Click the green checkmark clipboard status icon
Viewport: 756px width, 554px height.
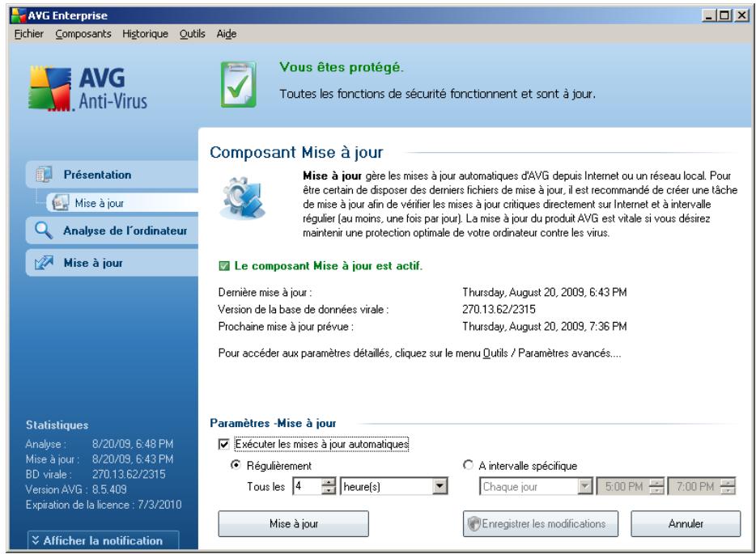(239, 84)
